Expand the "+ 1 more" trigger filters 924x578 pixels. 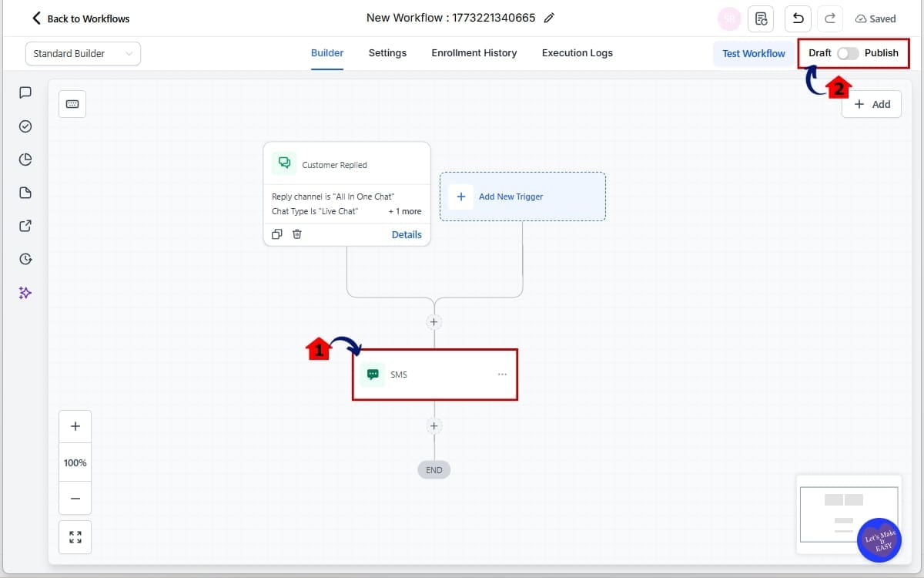(x=404, y=211)
